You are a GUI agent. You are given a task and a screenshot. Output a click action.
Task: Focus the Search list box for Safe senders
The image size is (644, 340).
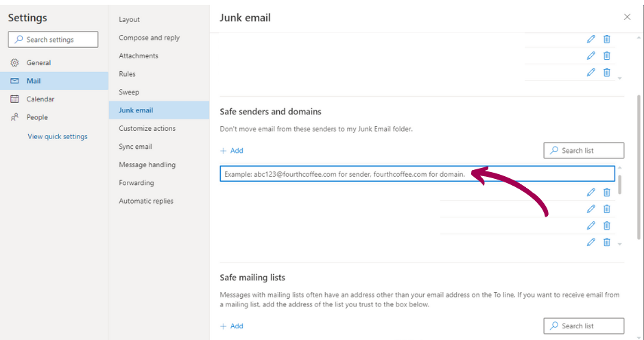(584, 150)
